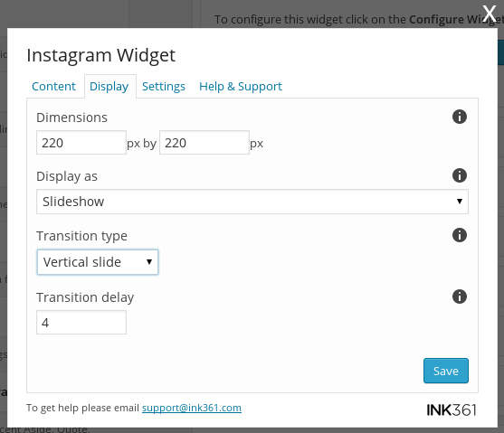Expand the Display as Slideshow dropdown
The image size is (504, 433).
pos(252,202)
